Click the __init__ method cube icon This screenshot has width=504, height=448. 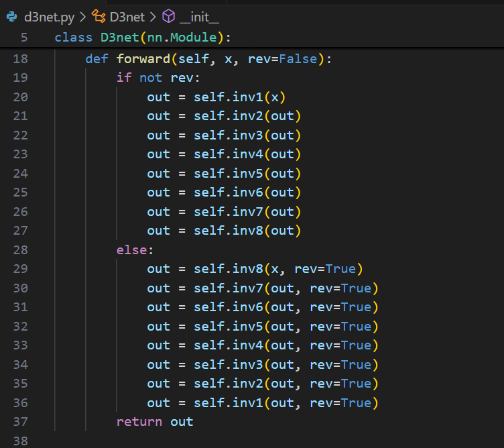tap(169, 16)
